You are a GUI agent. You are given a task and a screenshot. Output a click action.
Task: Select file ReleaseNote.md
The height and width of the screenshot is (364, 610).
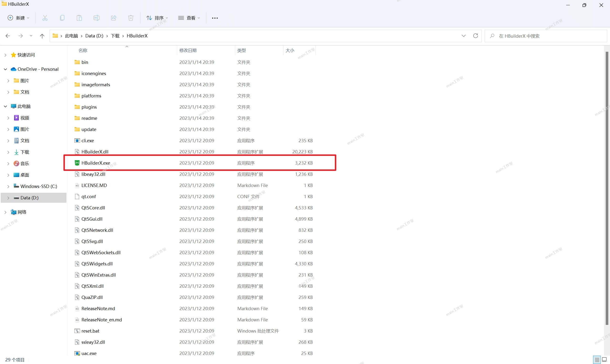click(98, 308)
